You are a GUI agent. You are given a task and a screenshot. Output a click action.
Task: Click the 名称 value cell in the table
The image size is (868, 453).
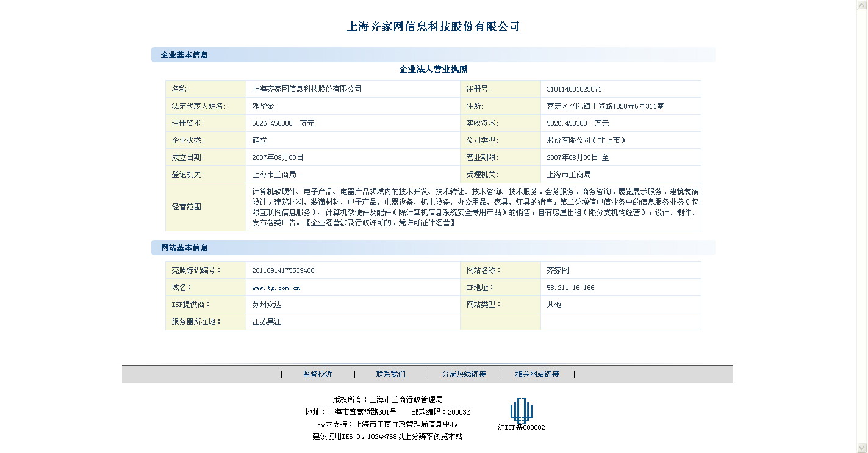click(353, 89)
